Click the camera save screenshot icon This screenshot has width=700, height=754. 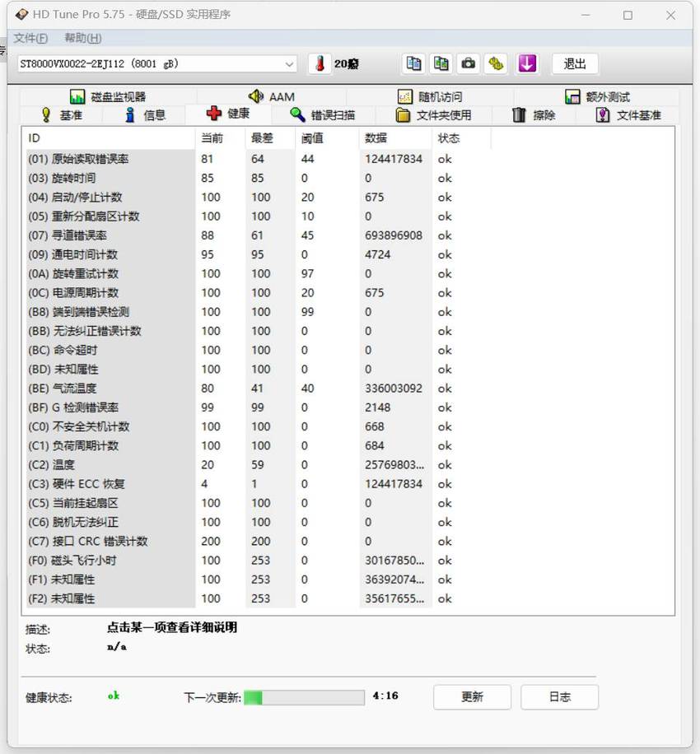pyautogui.click(x=468, y=63)
